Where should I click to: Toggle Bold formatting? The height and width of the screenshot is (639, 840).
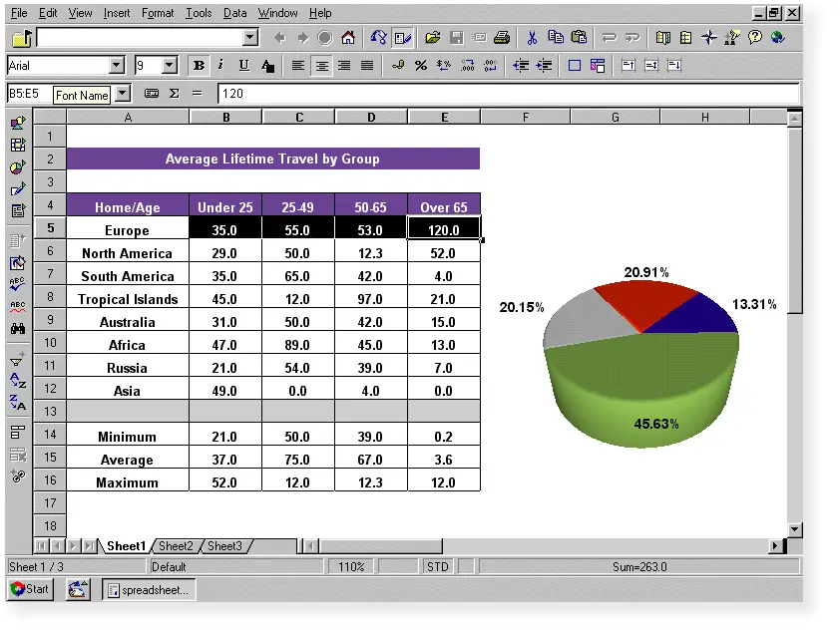coord(199,66)
